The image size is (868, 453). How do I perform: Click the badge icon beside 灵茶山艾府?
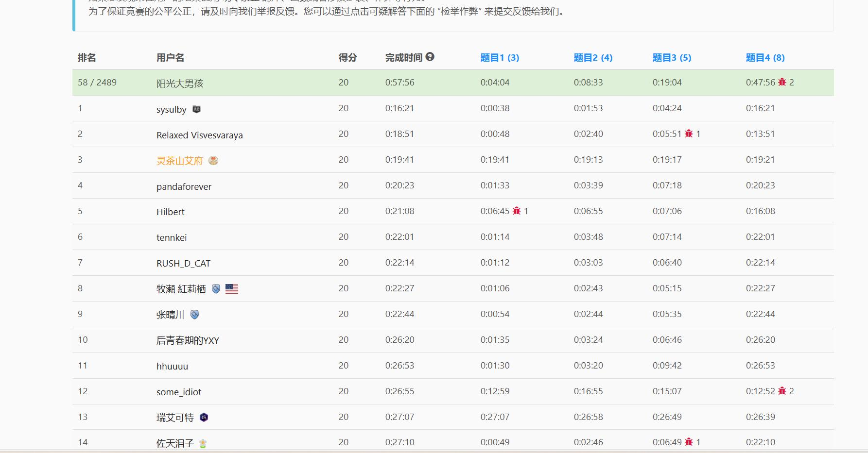[213, 161]
